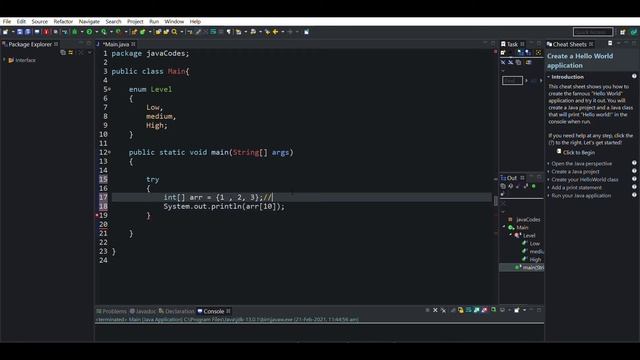Expand the Interface project node
The image size is (640, 360).
click(4, 60)
